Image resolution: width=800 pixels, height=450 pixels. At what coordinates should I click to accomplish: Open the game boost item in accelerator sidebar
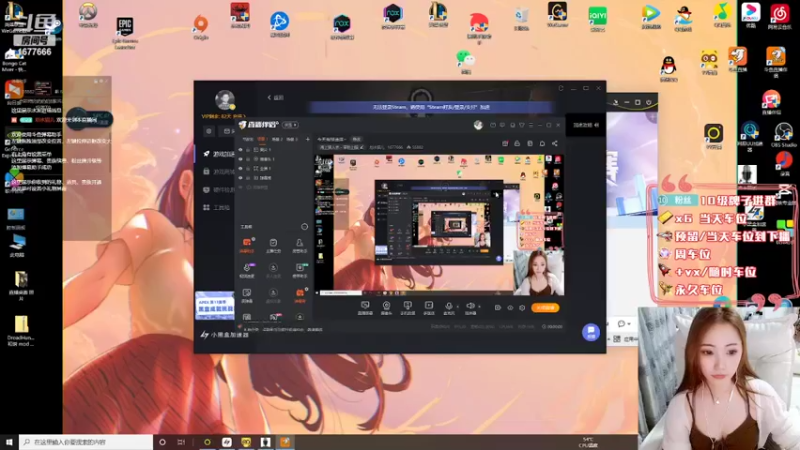(x=218, y=154)
